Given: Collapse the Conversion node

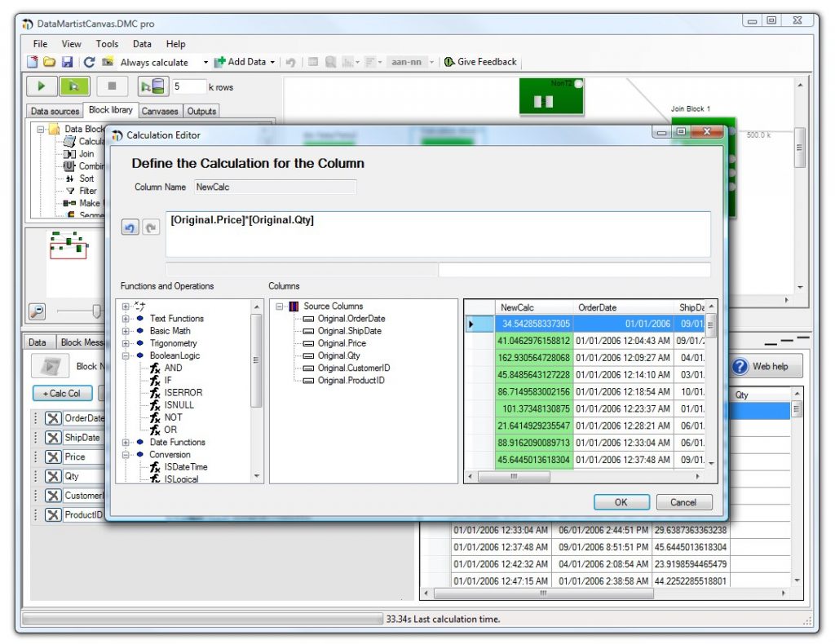Looking at the screenshot, I should click(x=126, y=455).
